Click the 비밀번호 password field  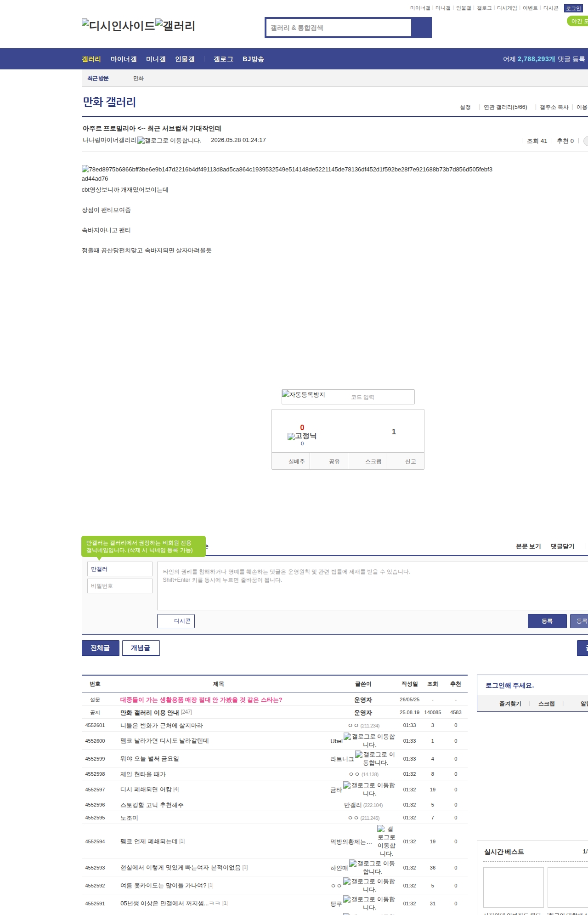click(120, 586)
